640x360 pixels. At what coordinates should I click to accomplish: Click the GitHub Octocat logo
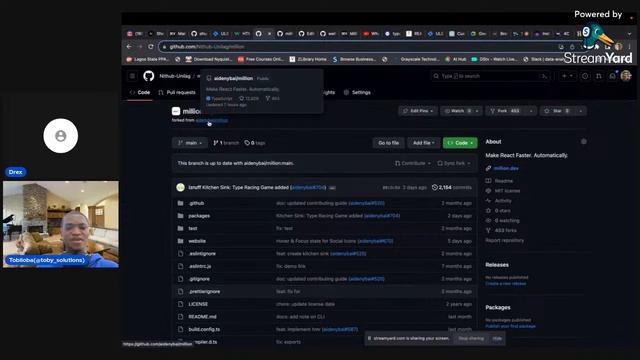149,76
